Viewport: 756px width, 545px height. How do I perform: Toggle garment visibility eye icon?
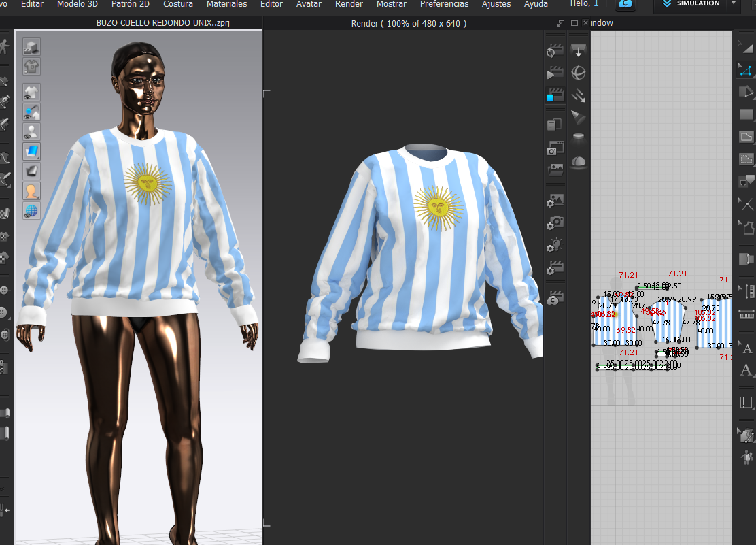32,92
